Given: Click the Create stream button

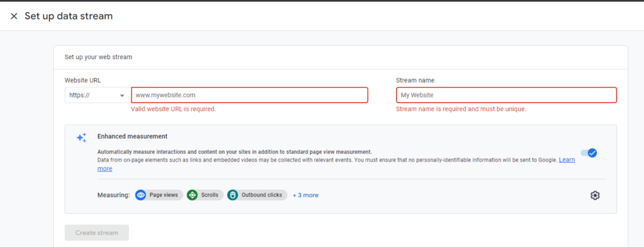Looking at the screenshot, I should click(x=97, y=233).
